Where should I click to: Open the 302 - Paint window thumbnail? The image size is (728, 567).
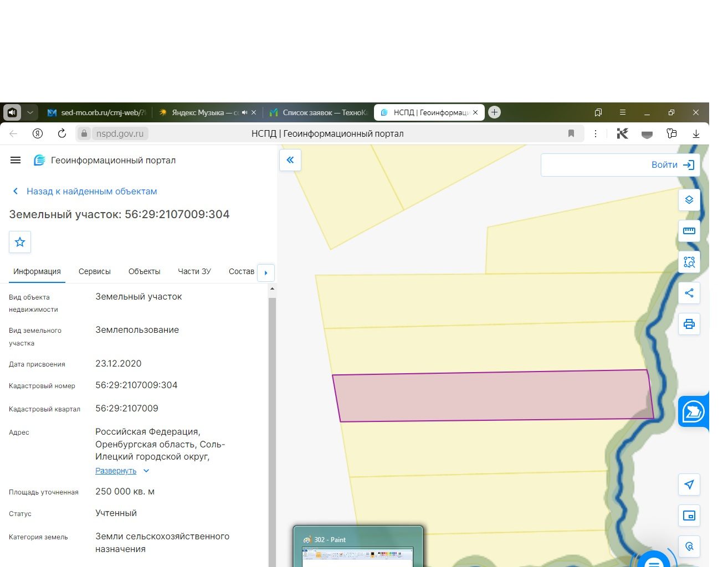(358, 547)
